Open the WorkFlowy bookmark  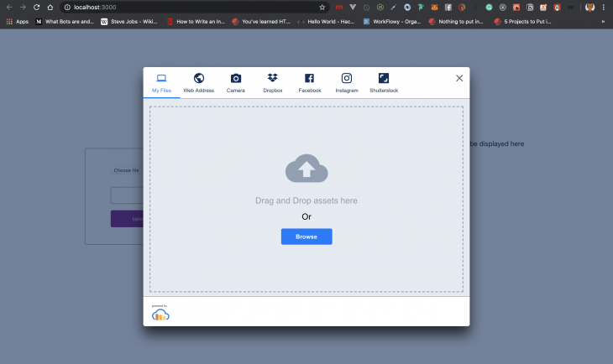pyautogui.click(x=393, y=21)
